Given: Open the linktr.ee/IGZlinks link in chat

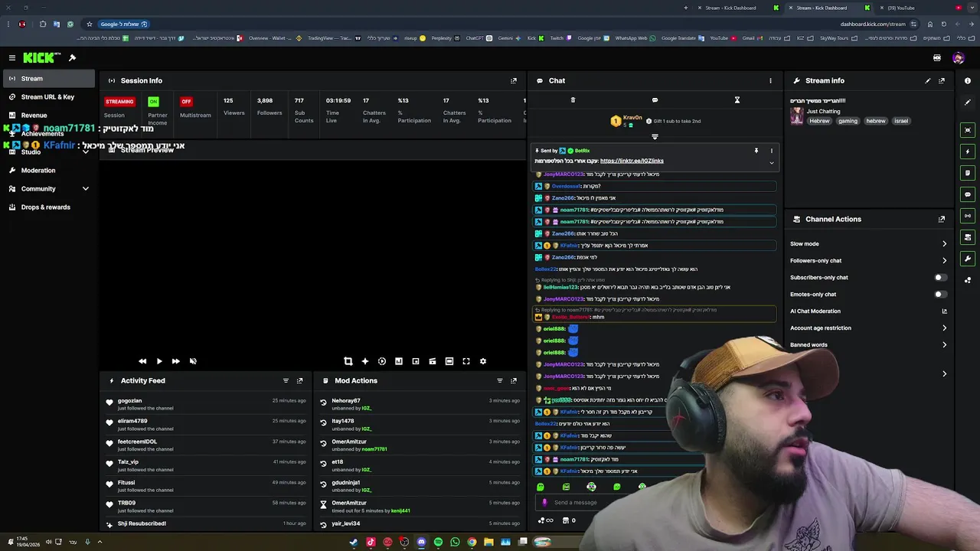Looking at the screenshot, I should (632, 161).
